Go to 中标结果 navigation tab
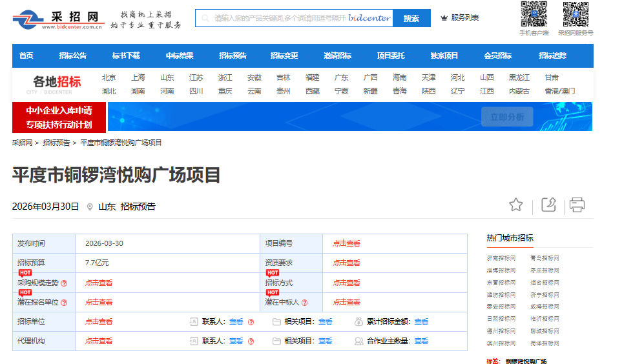Image resolution: width=633 pixels, height=364 pixels. 179,56
